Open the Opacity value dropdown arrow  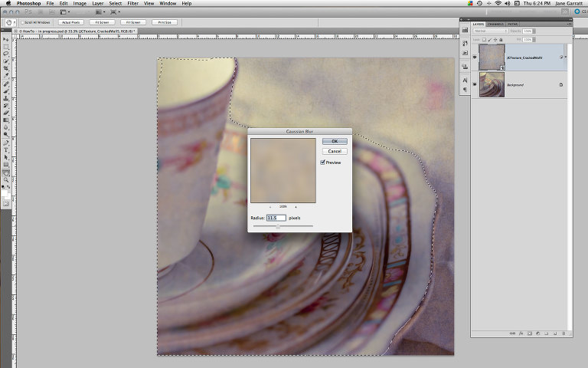[534, 31]
